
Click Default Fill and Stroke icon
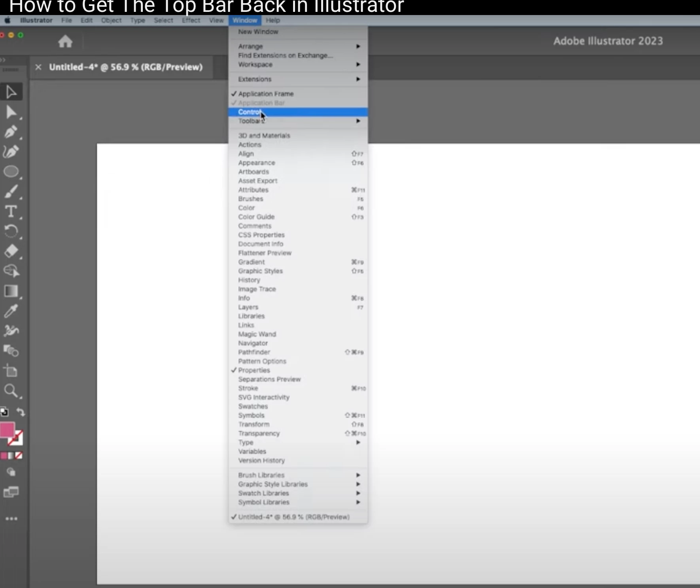[4, 412]
